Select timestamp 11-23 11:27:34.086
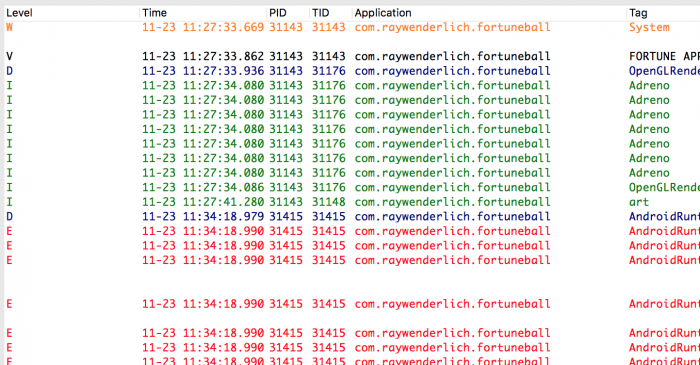This screenshot has width=700, height=365. coord(203,187)
